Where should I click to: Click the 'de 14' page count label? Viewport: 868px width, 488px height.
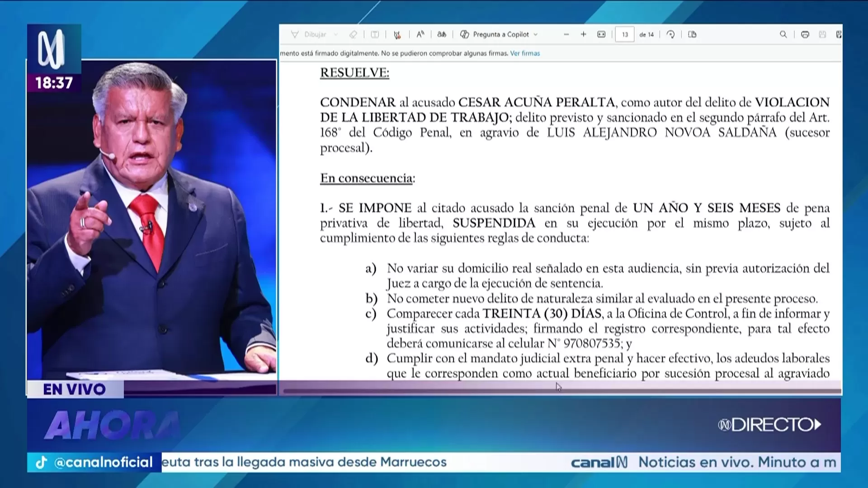point(646,34)
